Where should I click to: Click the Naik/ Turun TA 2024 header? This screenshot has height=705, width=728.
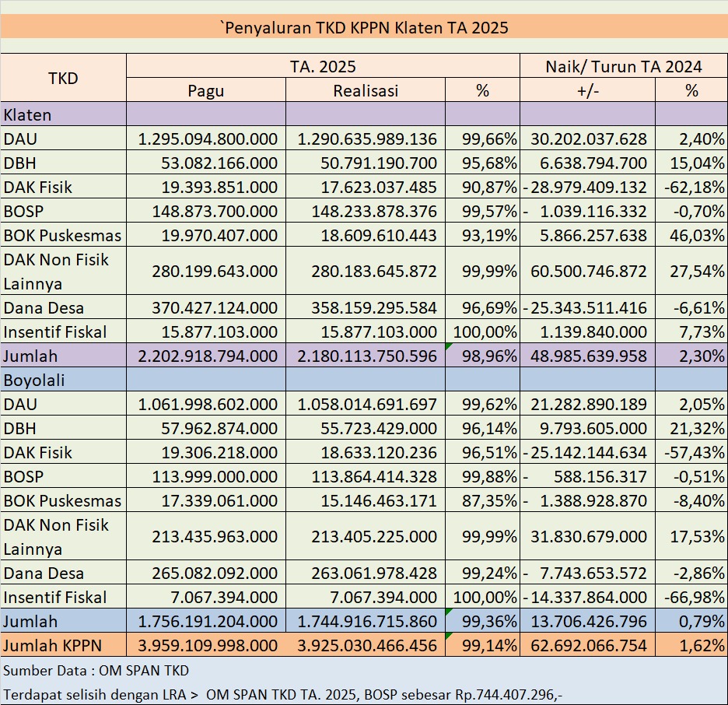tap(623, 66)
